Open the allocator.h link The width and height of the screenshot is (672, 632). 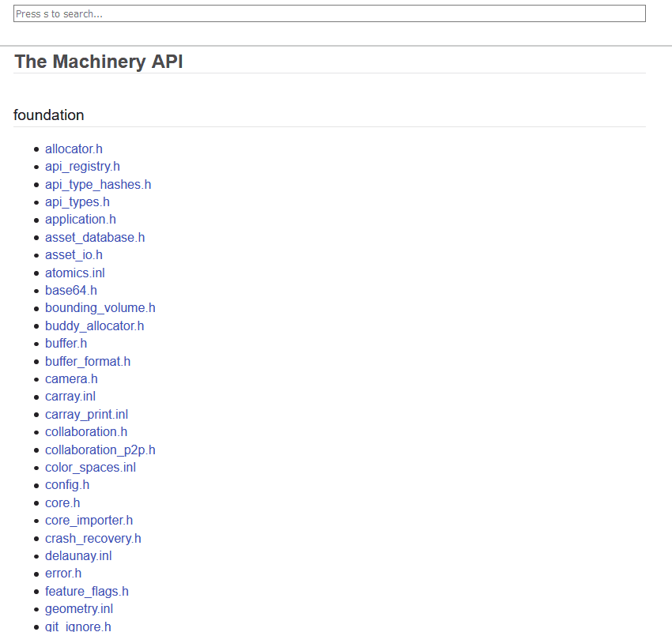pyautogui.click(x=74, y=149)
